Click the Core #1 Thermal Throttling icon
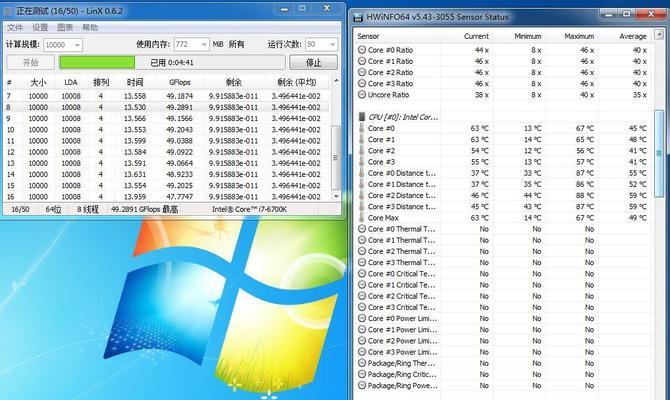Viewport: 670px width, 400px height. pyautogui.click(x=362, y=240)
